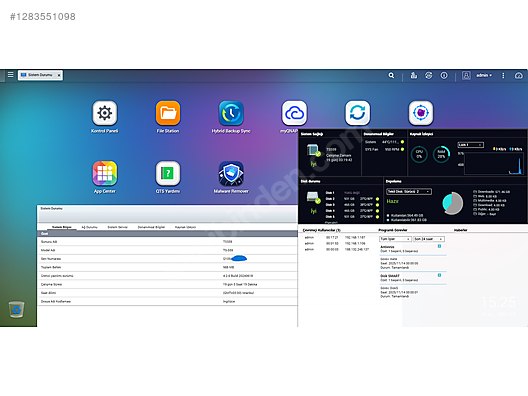Switch to the Kaynak İzleyici tab
Viewport: 528px width, 396px height.
185,227
